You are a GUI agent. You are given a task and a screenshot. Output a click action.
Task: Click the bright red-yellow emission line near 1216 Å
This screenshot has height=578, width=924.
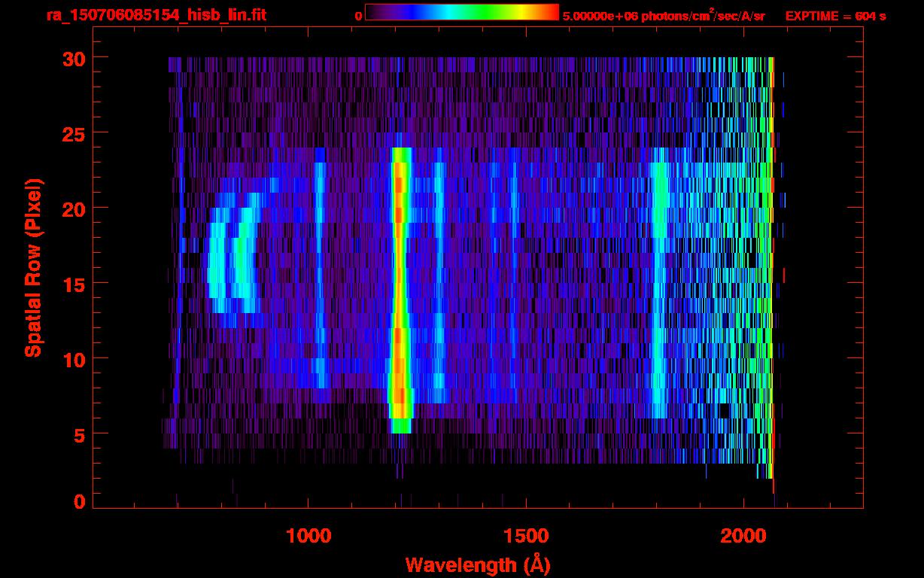400,290
